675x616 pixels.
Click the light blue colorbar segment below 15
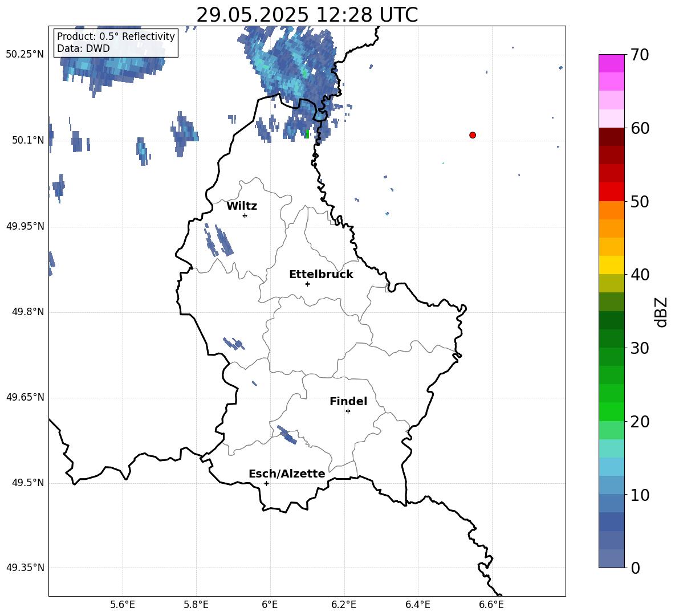click(x=611, y=467)
